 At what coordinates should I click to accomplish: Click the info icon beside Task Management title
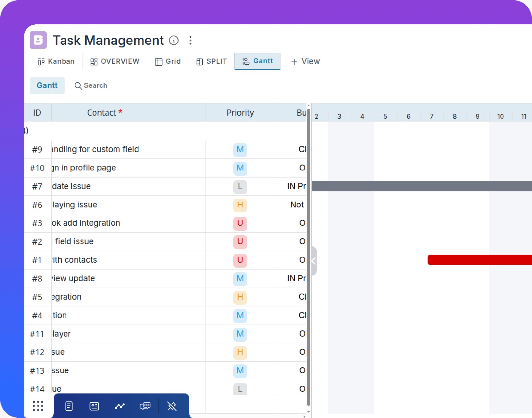point(174,40)
